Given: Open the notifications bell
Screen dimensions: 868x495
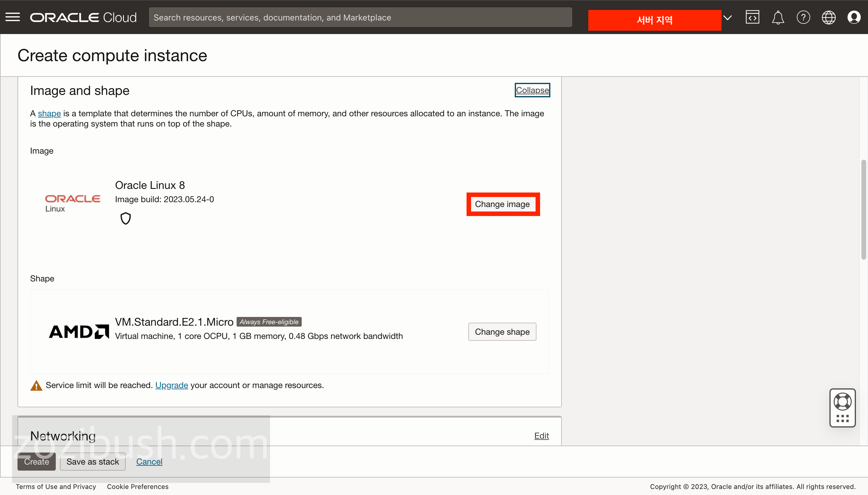Looking at the screenshot, I should coord(778,17).
